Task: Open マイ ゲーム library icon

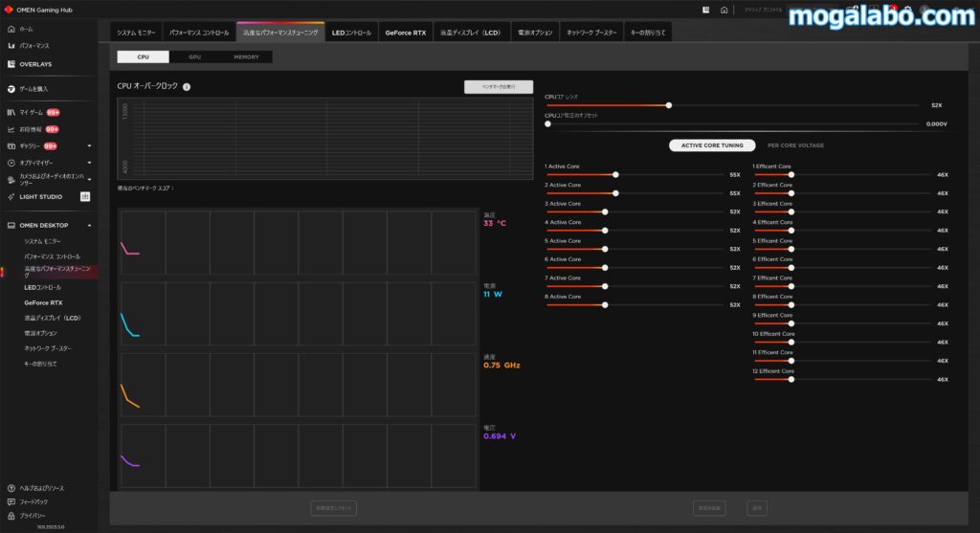Action: 11,113
